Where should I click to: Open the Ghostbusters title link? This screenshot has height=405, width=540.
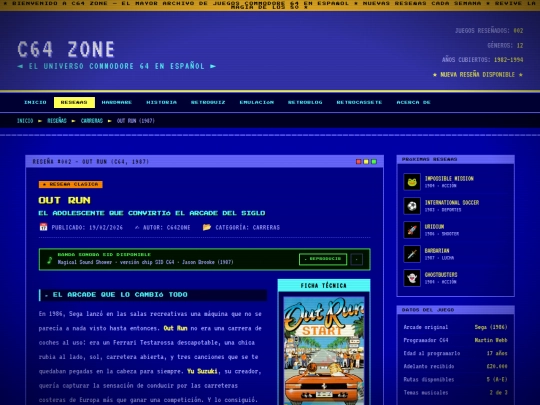tap(441, 275)
